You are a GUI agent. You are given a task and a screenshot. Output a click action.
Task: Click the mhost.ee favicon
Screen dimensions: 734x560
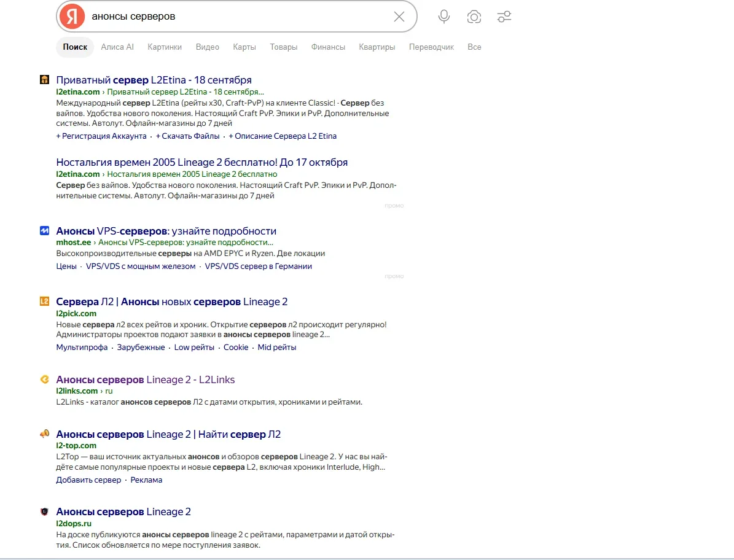[x=44, y=231]
